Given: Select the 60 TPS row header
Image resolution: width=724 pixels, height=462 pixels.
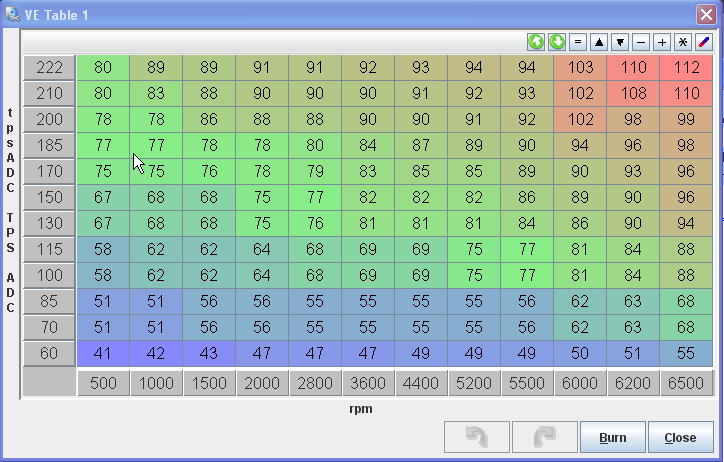Looking at the screenshot, I should (x=49, y=353).
